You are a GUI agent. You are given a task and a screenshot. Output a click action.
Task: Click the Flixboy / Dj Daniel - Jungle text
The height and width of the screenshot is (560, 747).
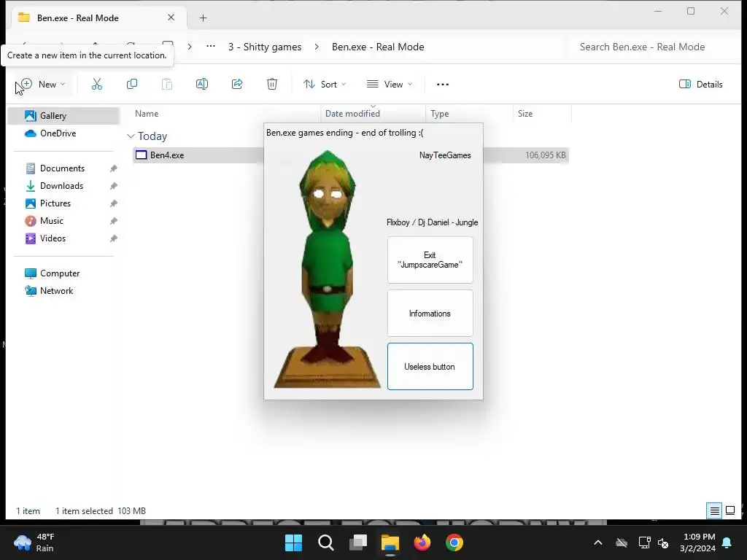pos(432,222)
